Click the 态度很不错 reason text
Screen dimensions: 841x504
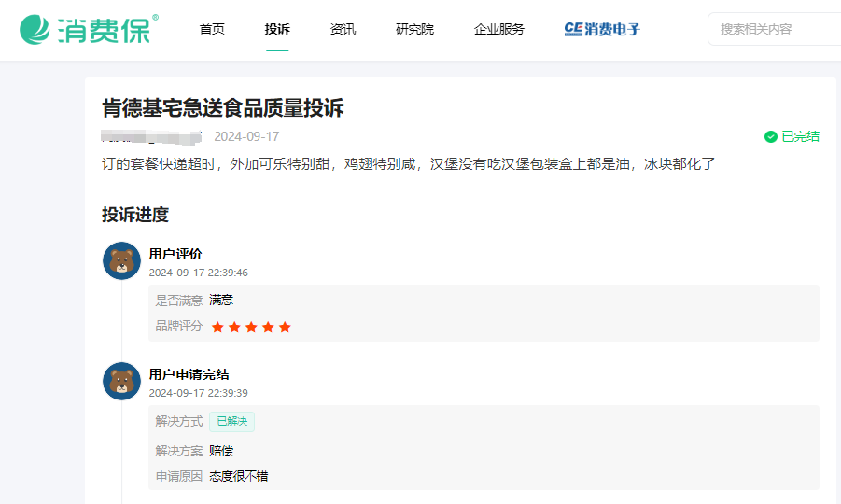[239, 476]
